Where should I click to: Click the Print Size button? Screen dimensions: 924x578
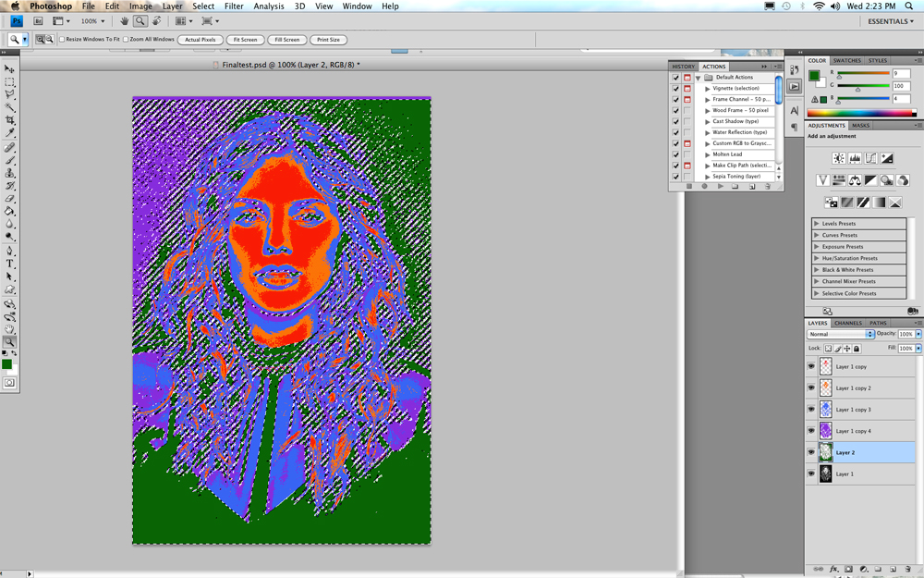point(328,40)
